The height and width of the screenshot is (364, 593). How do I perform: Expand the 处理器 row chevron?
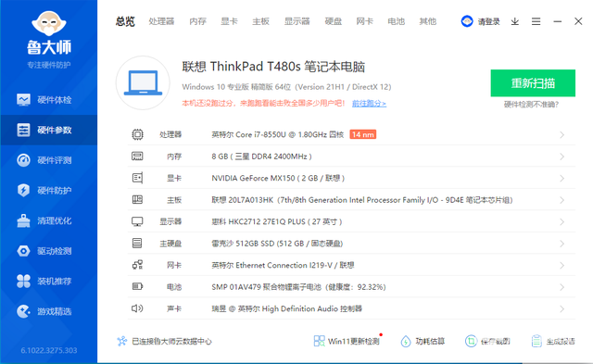(x=562, y=135)
